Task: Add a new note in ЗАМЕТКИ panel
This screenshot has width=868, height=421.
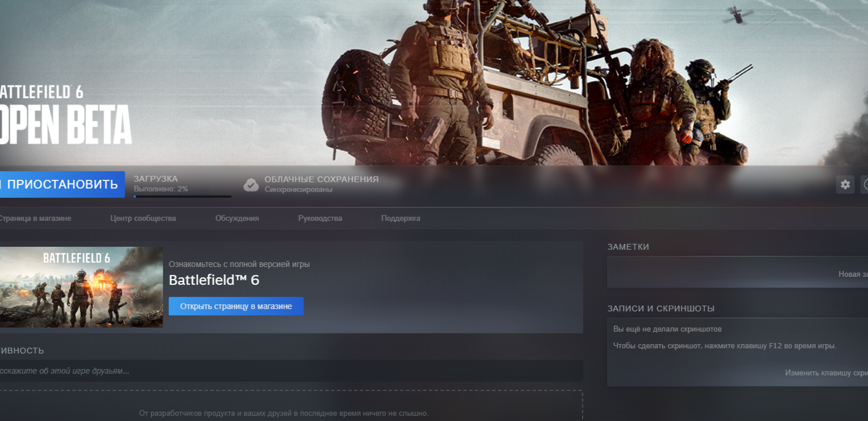Action: point(853,275)
